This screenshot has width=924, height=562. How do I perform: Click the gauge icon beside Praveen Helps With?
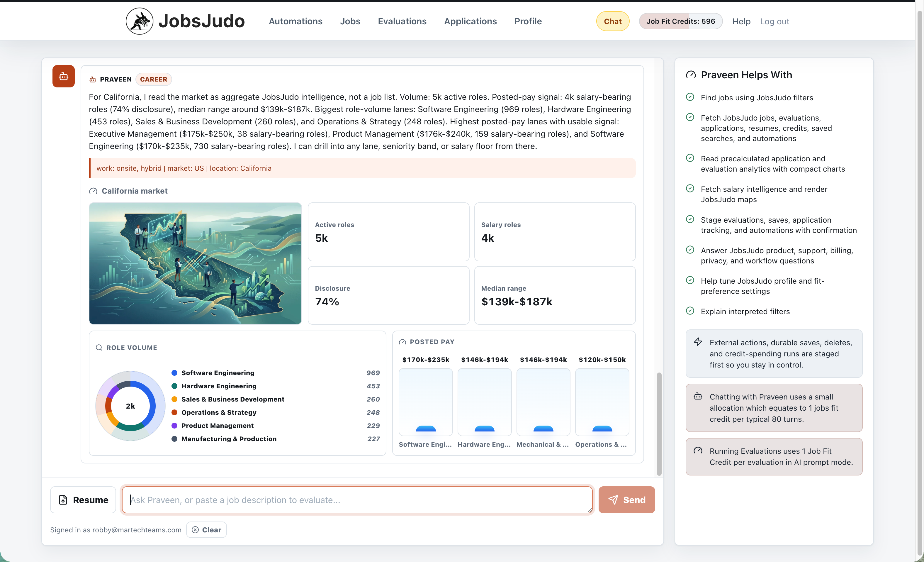[690, 75]
